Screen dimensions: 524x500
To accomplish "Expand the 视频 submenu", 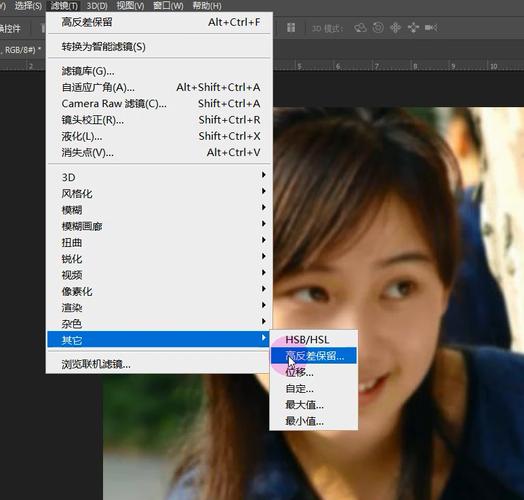I will (159, 275).
